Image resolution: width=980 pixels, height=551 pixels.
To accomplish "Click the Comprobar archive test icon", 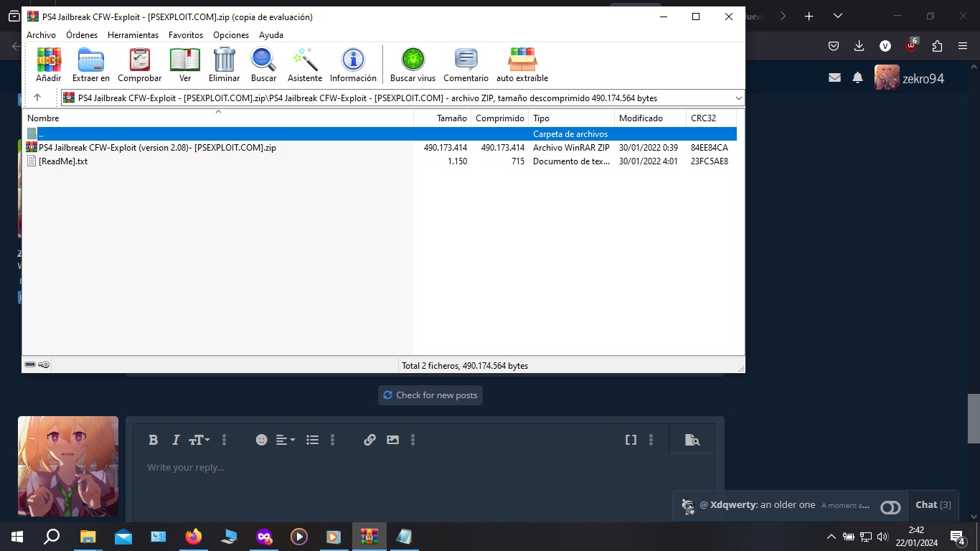I will pos(139,65).
